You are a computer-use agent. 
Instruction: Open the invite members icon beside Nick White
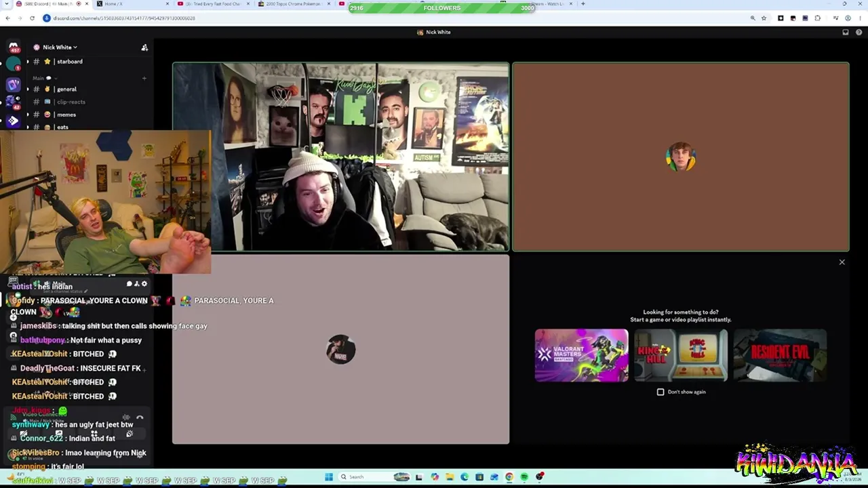tap(144, 47)
